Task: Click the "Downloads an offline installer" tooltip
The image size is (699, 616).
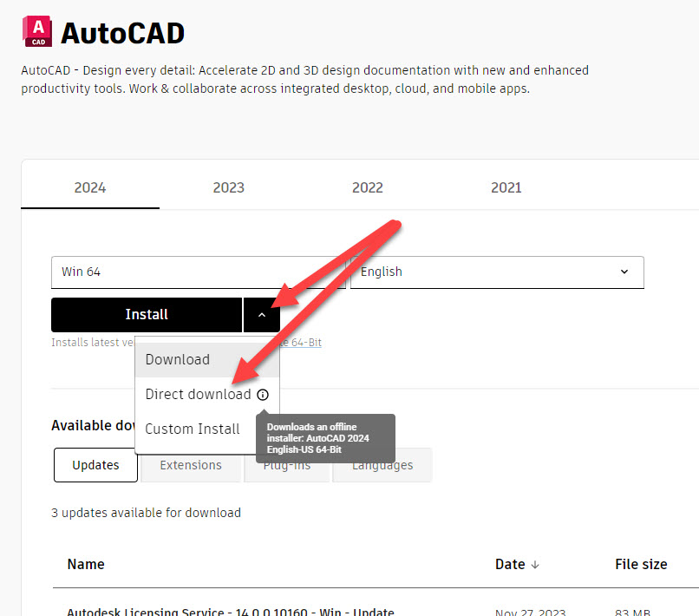Action: click(325, 438)
